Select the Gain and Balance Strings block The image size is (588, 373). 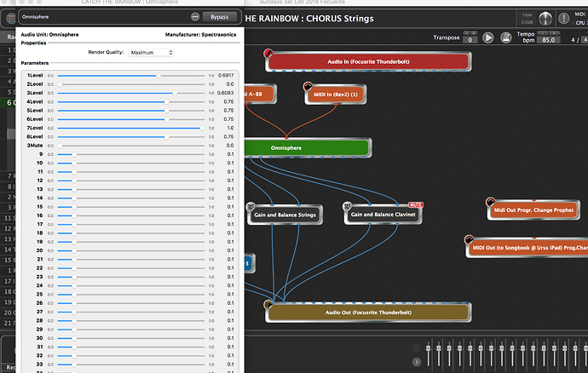click(x=285, y=215)
